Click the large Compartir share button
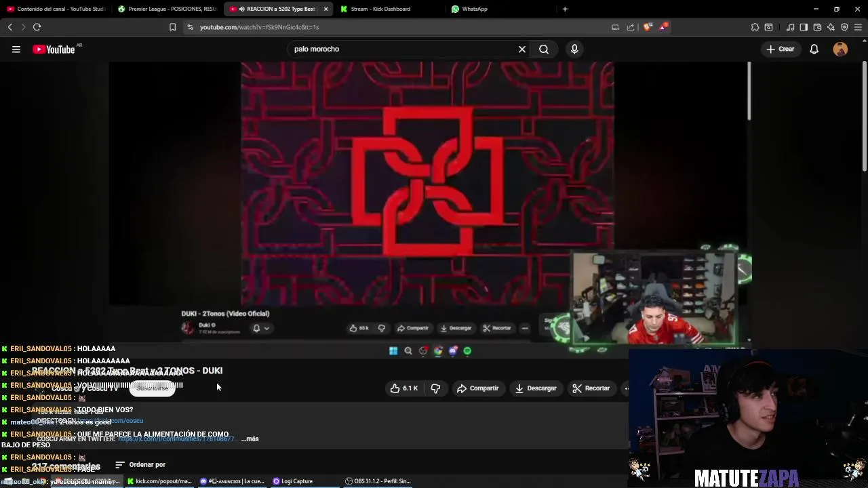 pos(477,388)
